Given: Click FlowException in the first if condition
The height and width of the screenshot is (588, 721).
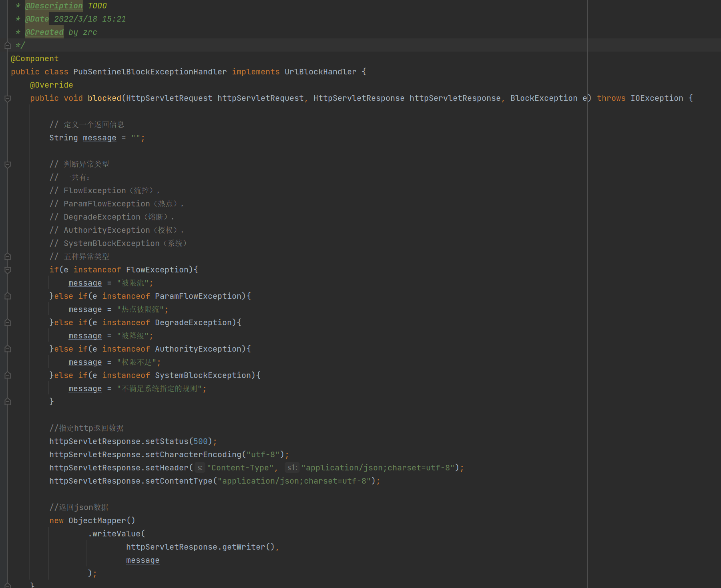Looking at the screenshot, I should 157,270.
